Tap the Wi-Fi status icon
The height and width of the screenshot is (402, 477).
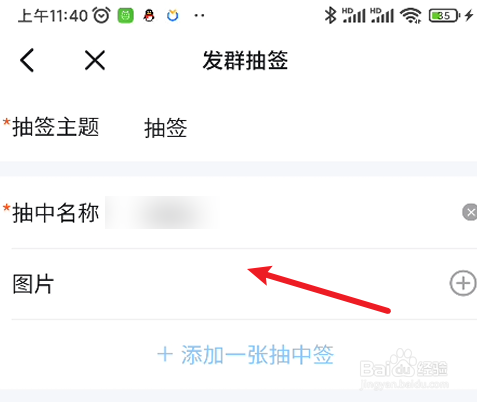pyautogui.click(x=411, y=16)
